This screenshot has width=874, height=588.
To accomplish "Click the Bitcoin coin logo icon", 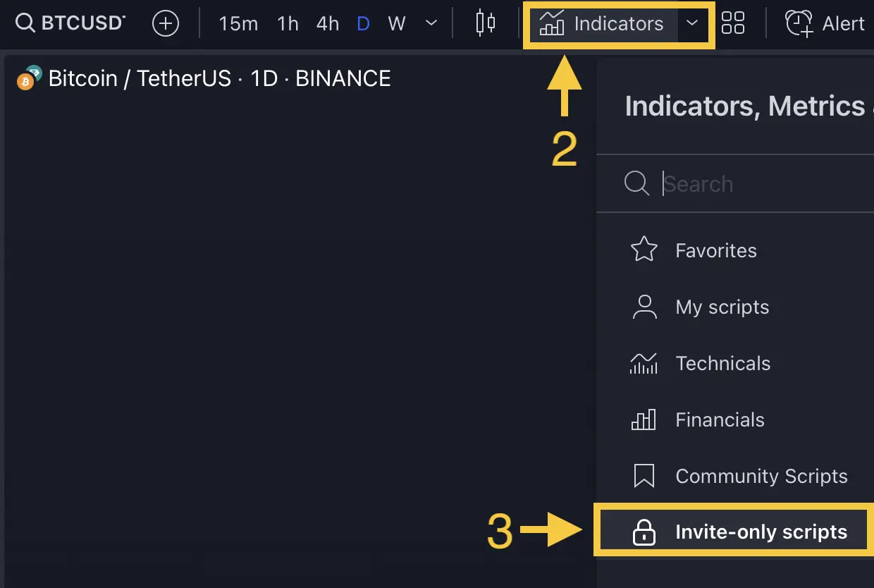I will pos(27,78).
